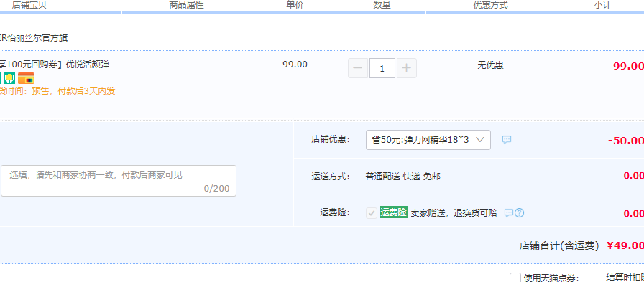This screenshot has height=282, width=644.
Task: Click the 普通配送 快递 免邮 shipping text
Action: (x=403, y=177)
